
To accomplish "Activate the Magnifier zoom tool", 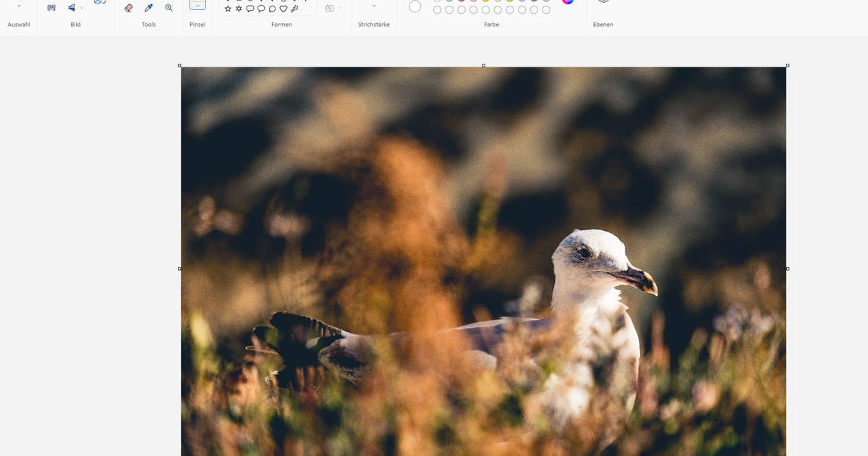I will click(x=169, y=8).
